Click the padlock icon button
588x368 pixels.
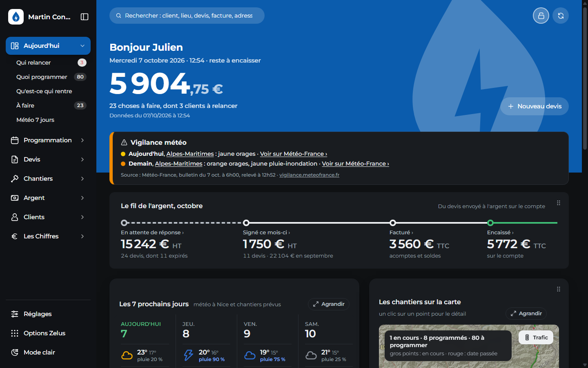point(541,16)
